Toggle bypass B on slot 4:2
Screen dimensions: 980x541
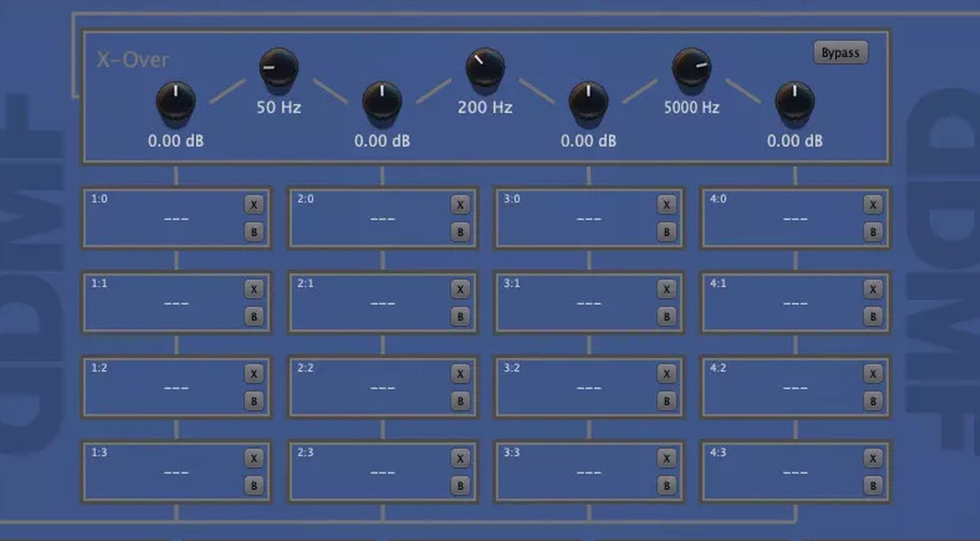[x=873, y=402]
